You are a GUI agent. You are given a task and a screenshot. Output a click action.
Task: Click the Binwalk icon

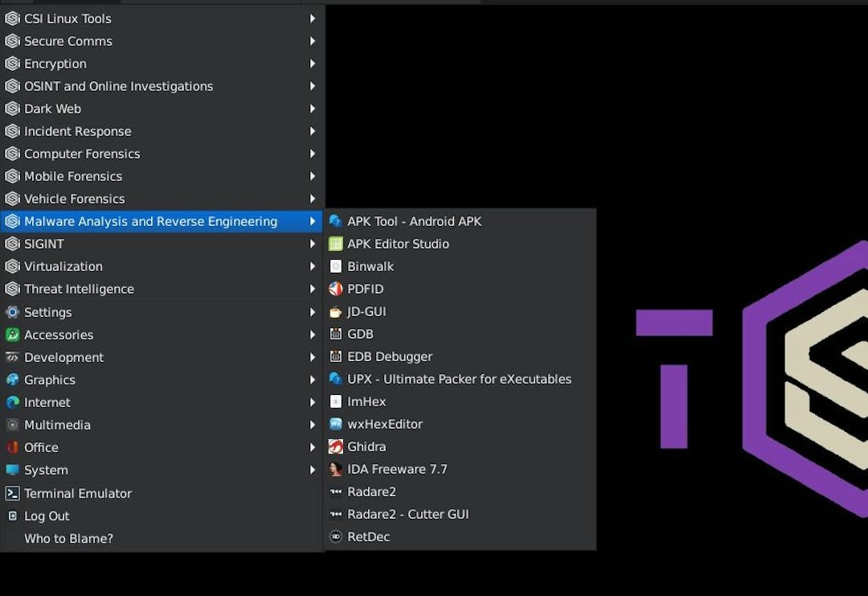click(x=335, y=267)
